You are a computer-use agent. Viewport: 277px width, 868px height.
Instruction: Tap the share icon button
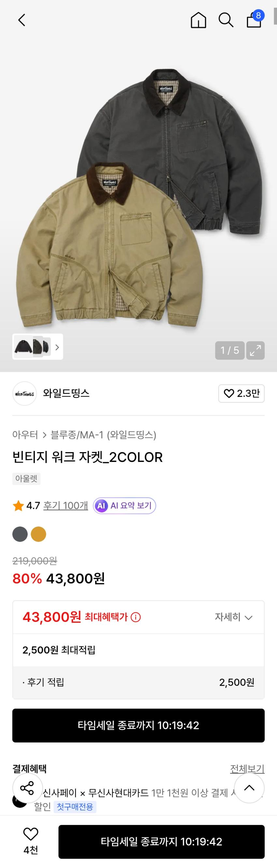[x=27, y=788]
